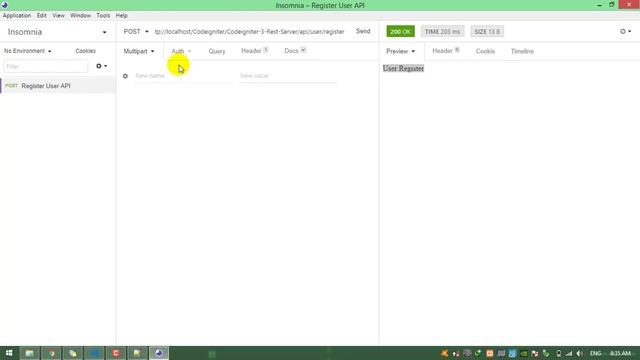Change the POST method dropdown

click(x=136, y=31)
